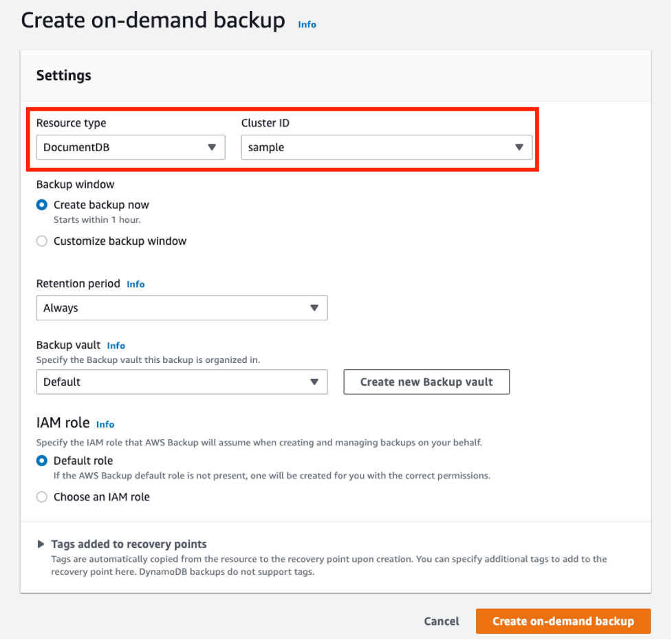Click the Cancel button

click(441, 621)
